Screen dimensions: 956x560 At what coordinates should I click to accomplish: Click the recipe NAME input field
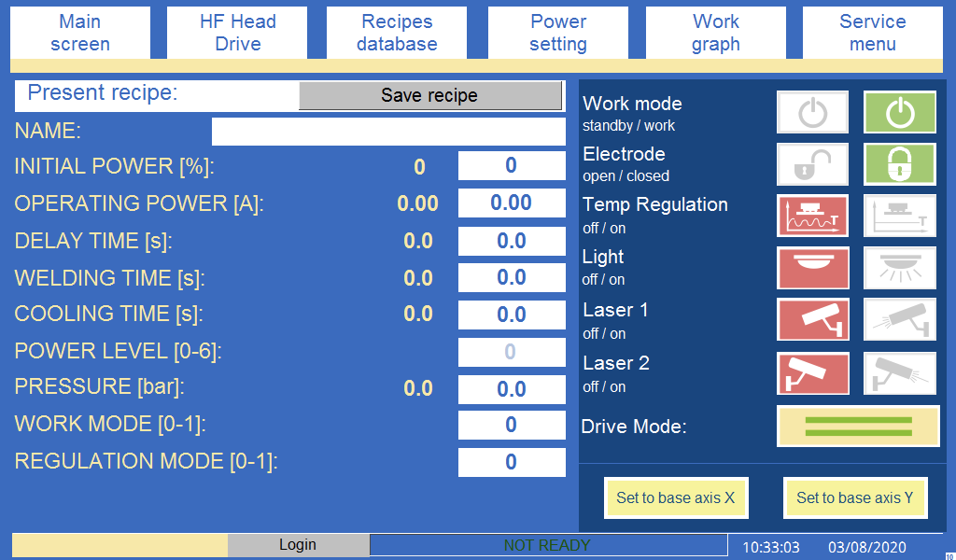pos(388,132)
